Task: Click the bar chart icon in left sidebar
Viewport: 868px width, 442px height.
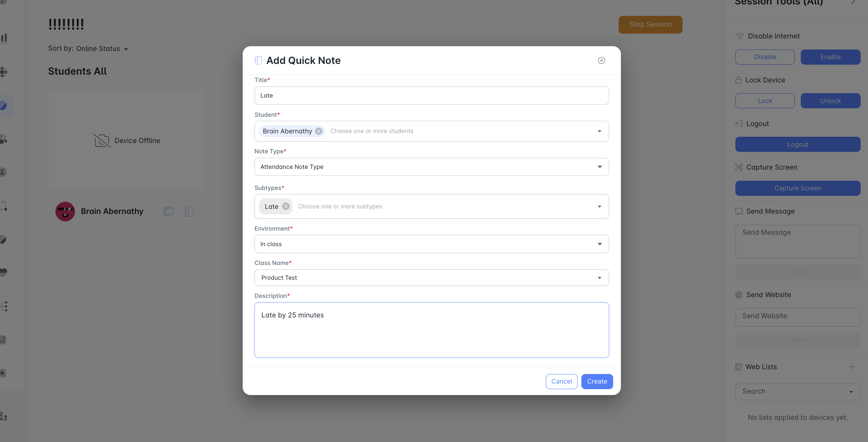Action: pyautogui.click(x=4, y=38)
